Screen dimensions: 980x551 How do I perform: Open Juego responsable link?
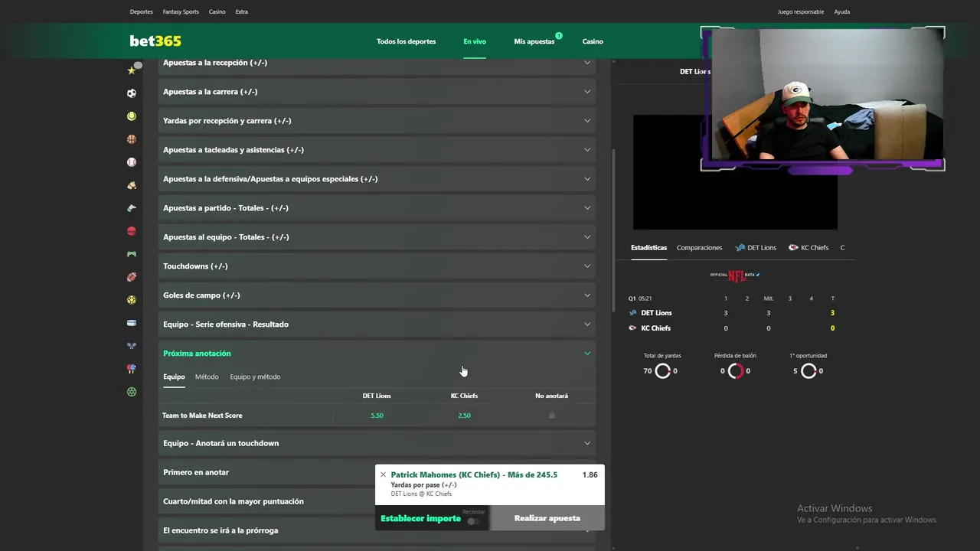[801, 12]
